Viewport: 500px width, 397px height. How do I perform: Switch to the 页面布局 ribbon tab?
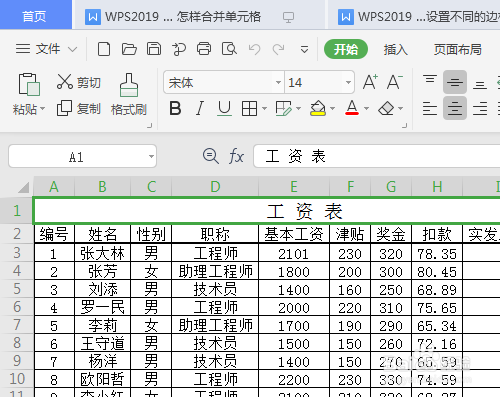click(x=458, y=49)
